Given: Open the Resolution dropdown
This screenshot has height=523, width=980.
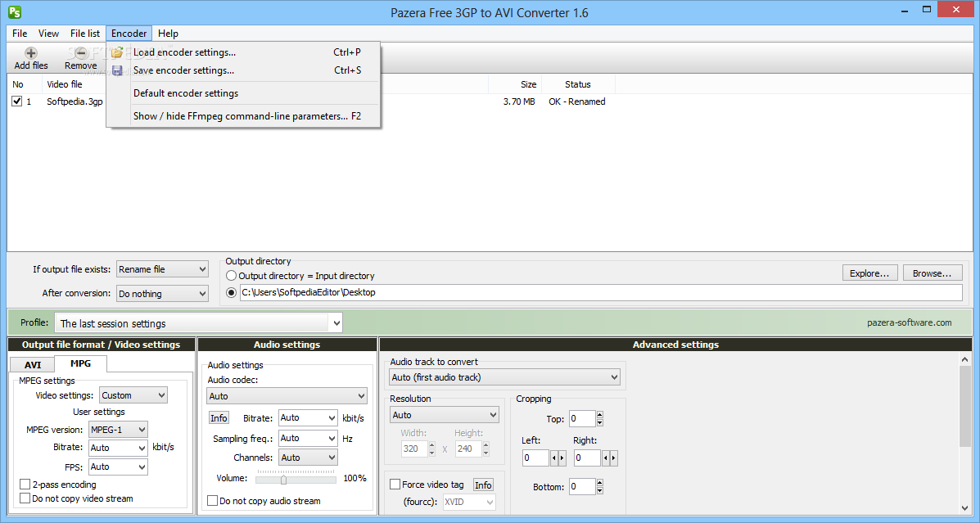Looking at the screenshot, I should [445, 415].
